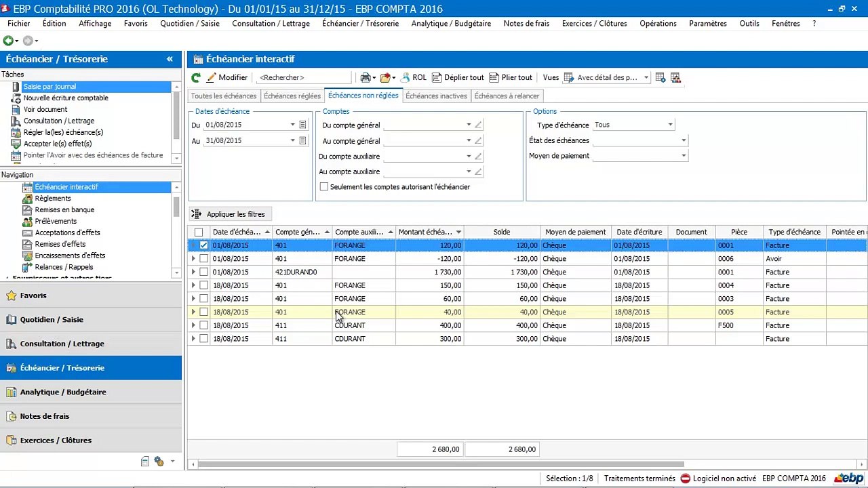Click the Consultation / Lettrage task icon
This screenshot has width=868, height=488.
(16, 121)
